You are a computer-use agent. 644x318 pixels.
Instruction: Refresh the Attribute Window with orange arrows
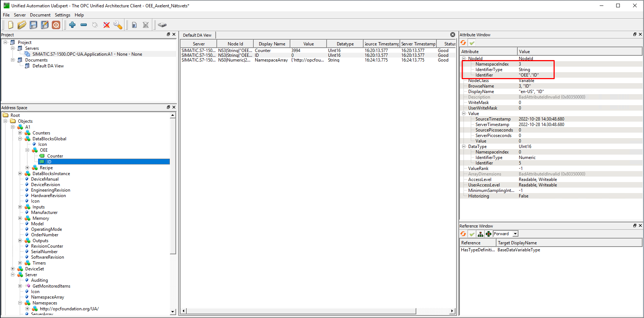tap(464, 43)
